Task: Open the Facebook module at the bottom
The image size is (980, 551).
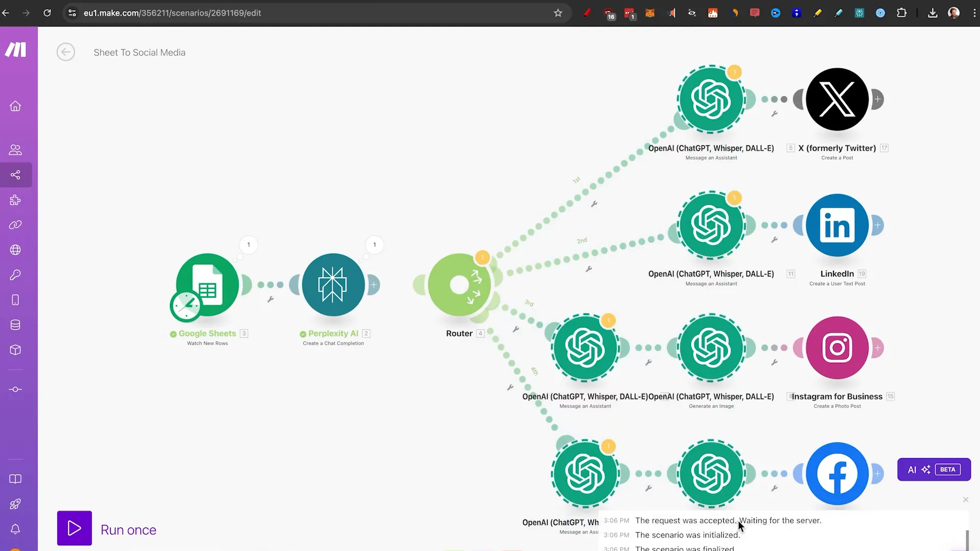Action: click(837, 473)
